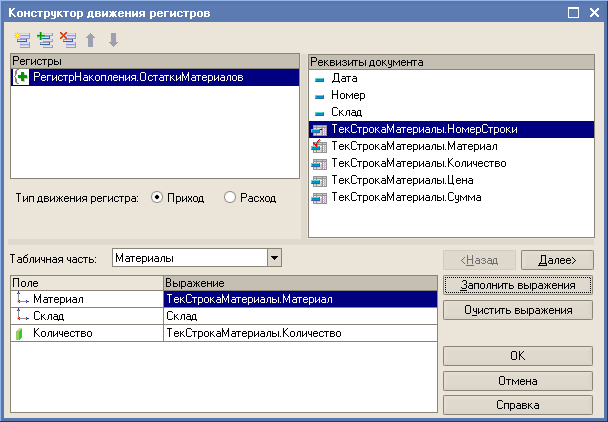Viewport: 608px width, 422px height.
Task: Click the attribute icon next to Номер
Action: 320,97
